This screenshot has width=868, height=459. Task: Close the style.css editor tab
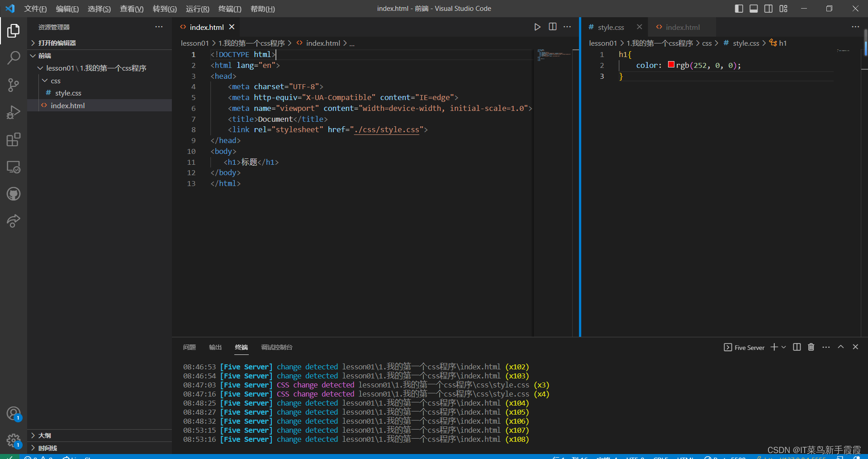tap(639, 27)
